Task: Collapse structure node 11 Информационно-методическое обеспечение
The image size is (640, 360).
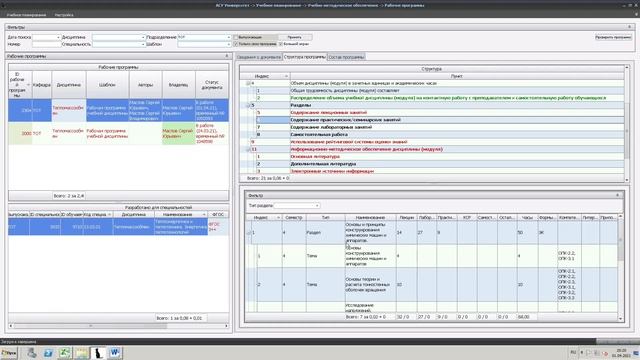Action: pyautogui.click(x=247, y=149)
